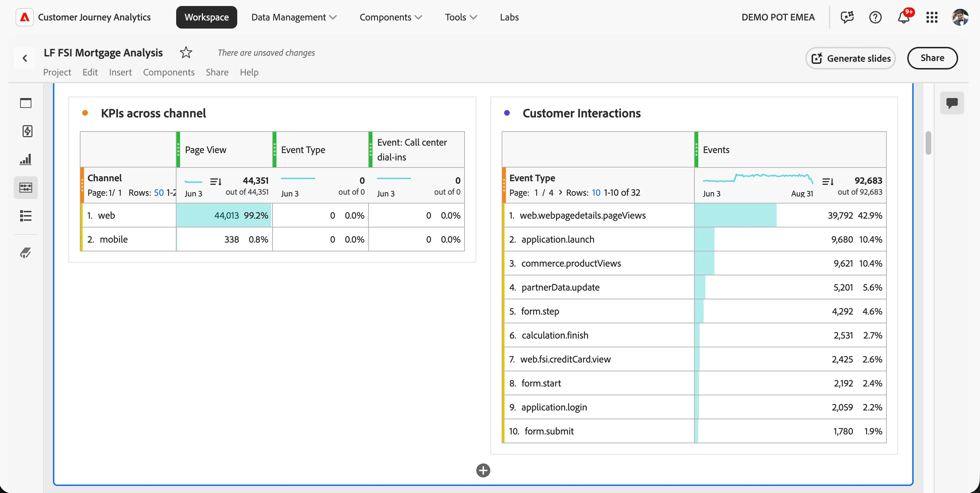The width and height of the screenshot is (980, 493).
Task: Toggle sort on the Page View column
Action: point(216,182)
